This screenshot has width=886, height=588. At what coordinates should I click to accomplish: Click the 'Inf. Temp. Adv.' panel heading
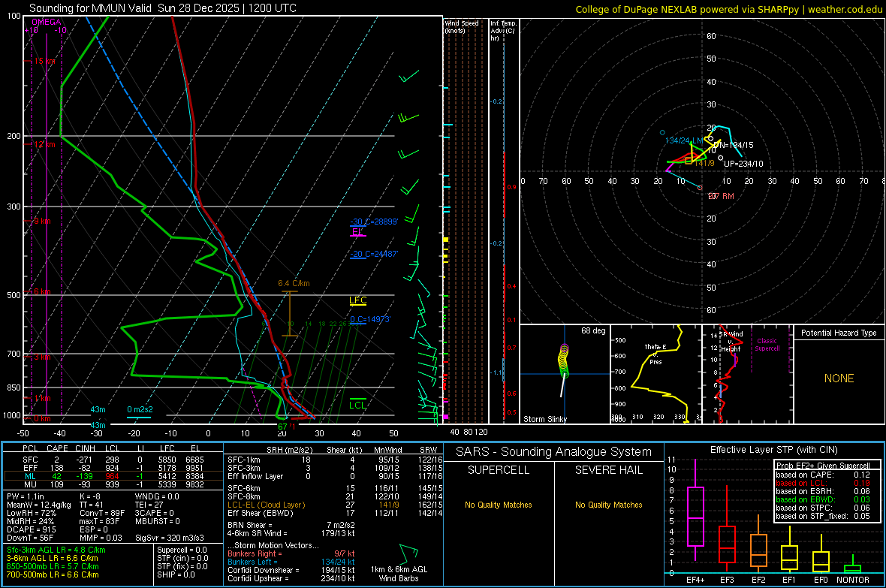[504, 31]
